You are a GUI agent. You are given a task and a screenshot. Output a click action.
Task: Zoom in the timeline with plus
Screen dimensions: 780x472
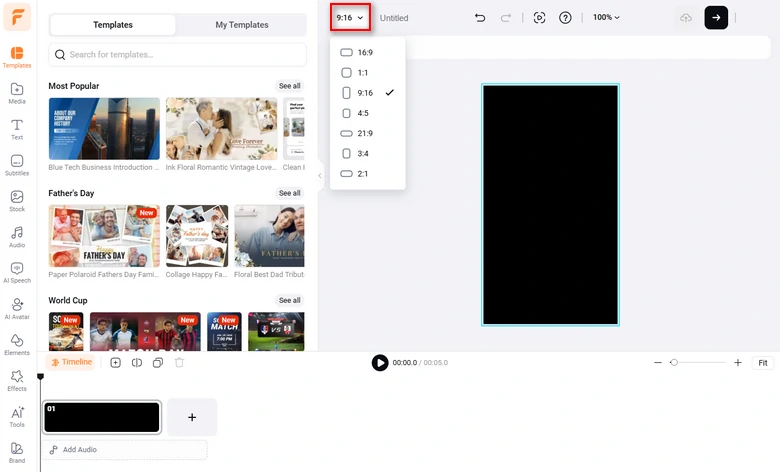coord(738,363)
